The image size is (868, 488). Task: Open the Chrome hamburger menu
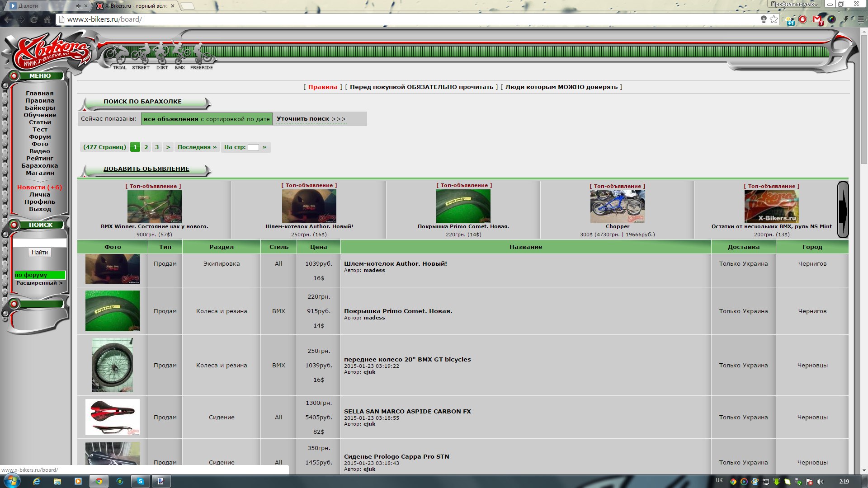tap(860, 19)
